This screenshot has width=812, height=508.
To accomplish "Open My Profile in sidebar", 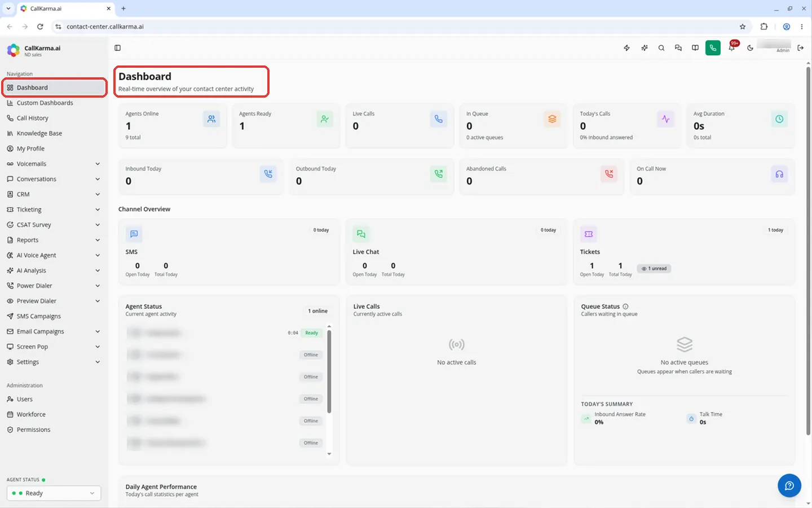I will click(x=54, y=148).
